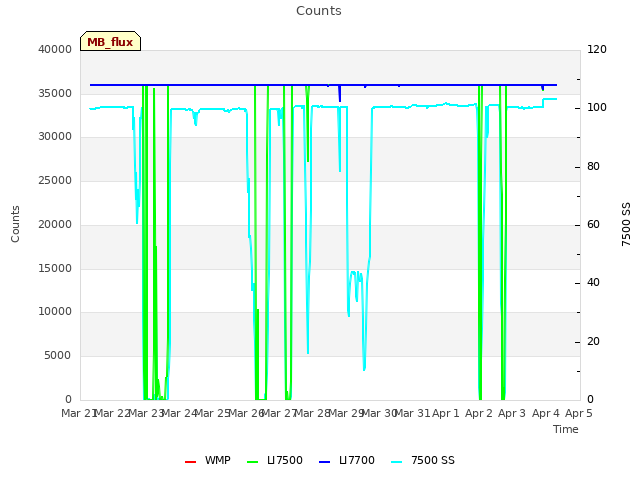Viewport: 640px width, 480px height.
Task: Click the Counts chart title
Action: pyautogui.click(x=319, y=11)
